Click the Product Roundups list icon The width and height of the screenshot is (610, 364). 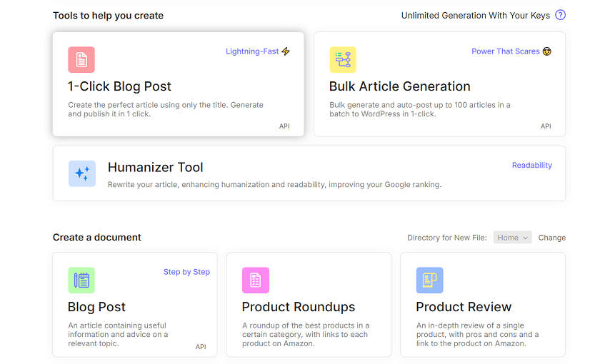256,280
